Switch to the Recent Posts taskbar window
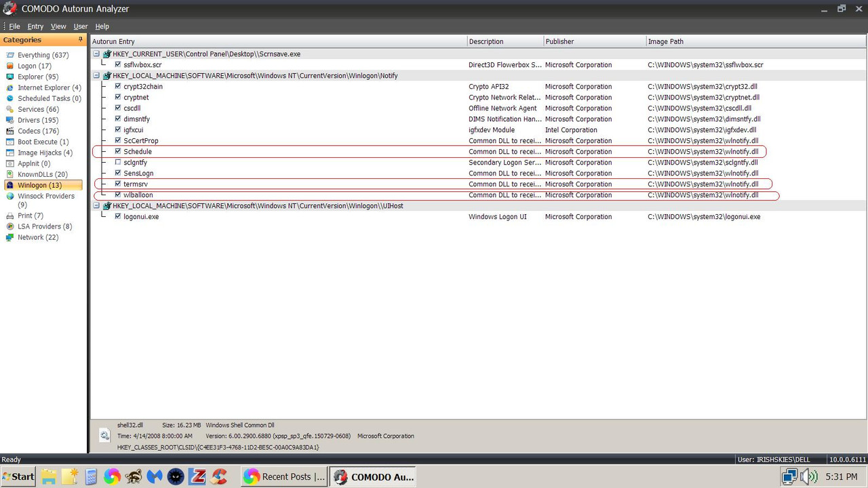 pos(284,476)
